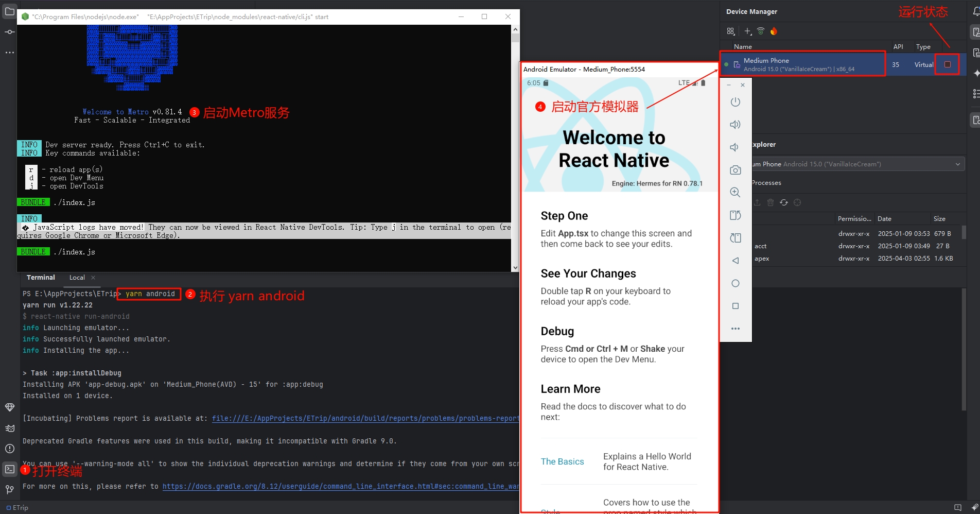This screenshot has width=980, height=514.
Task: Switch to the Local terminal tab
Action: click(x=77, y=278)
